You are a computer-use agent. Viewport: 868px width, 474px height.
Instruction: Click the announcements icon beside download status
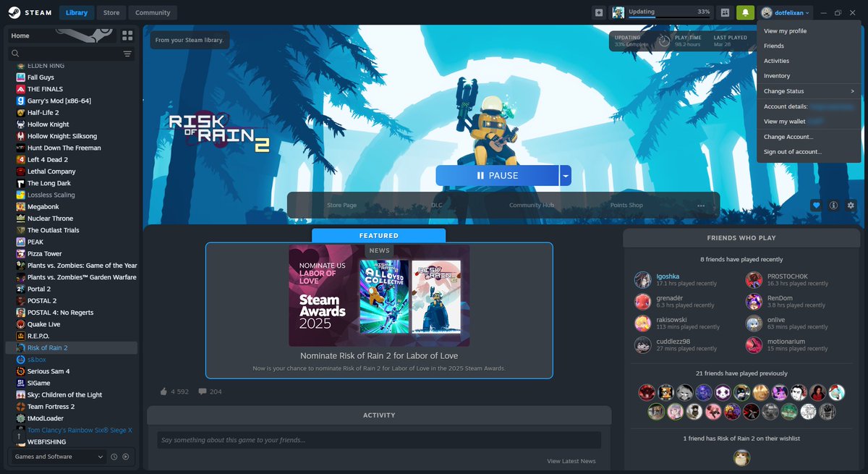click(x=598, y=12)
